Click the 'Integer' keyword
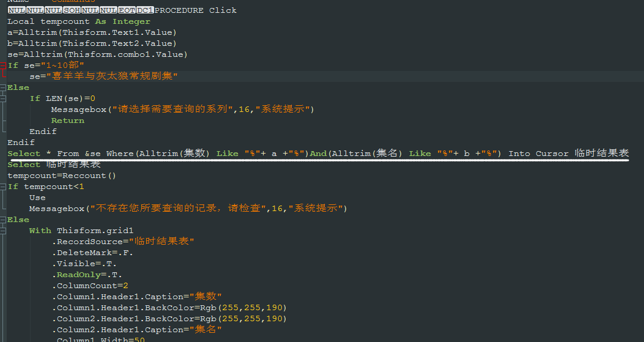644x342 pixels. 131,21
